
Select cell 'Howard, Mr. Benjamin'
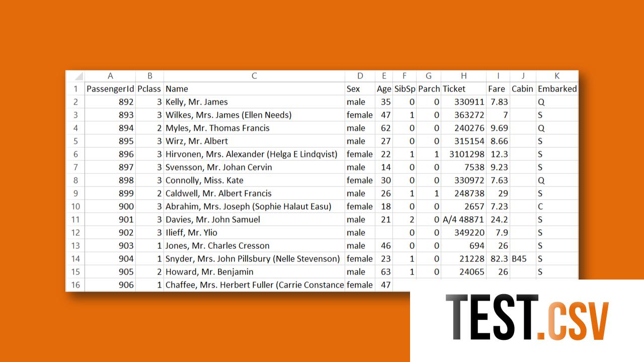(254, 271)
